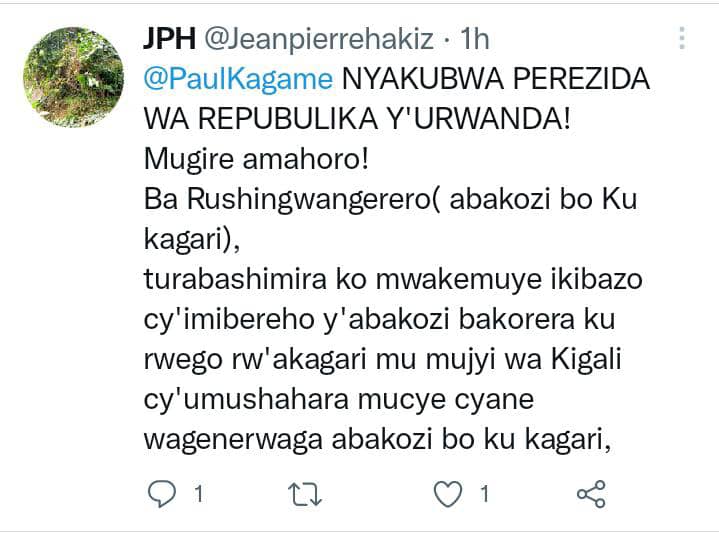Click the reply speech bubble icon
Viewport: 719px width, 533px height.
point(162,494)
